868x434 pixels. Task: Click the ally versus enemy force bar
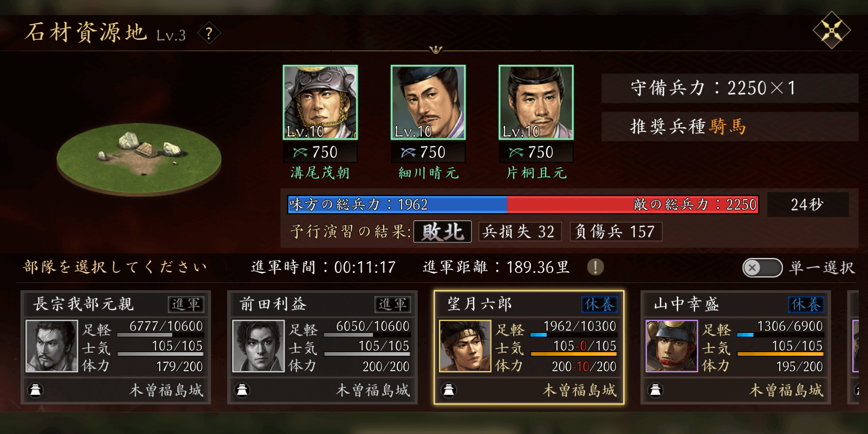pos(523,204)
